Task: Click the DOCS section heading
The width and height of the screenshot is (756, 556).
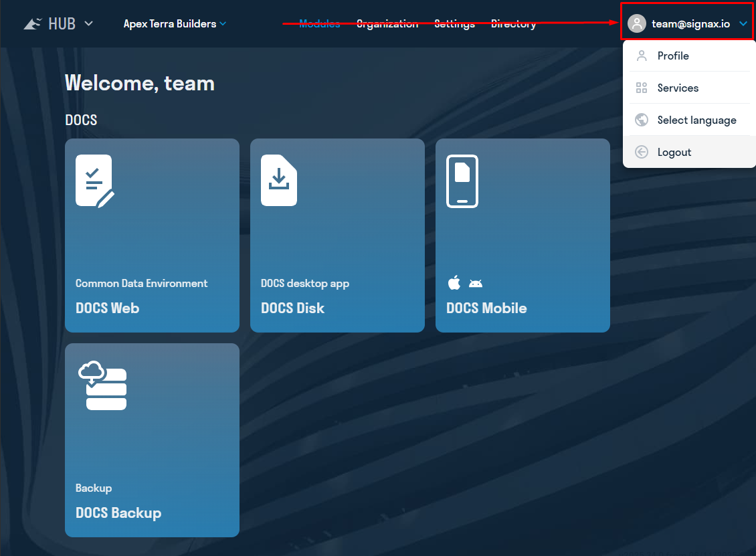Action: tap(81, 120)
